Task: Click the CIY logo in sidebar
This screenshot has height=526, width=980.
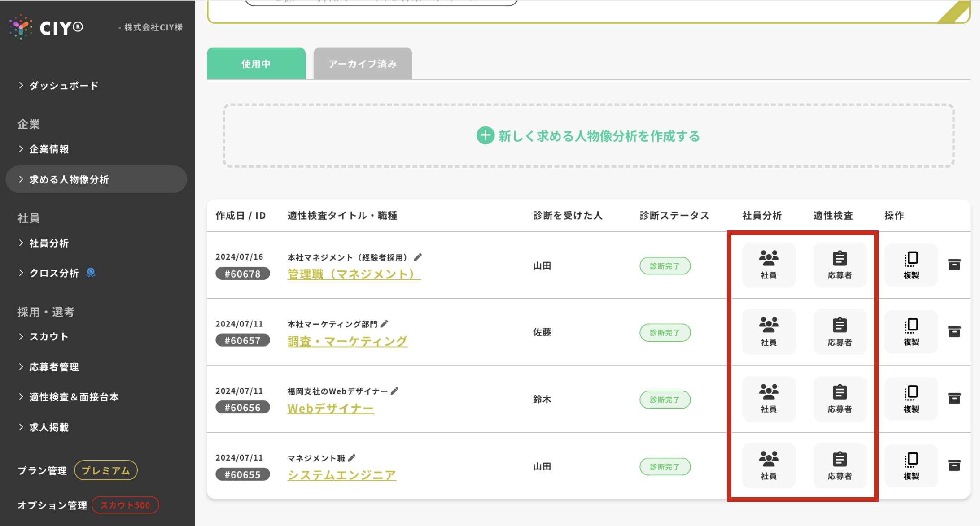Action: (x=46, y=27)
